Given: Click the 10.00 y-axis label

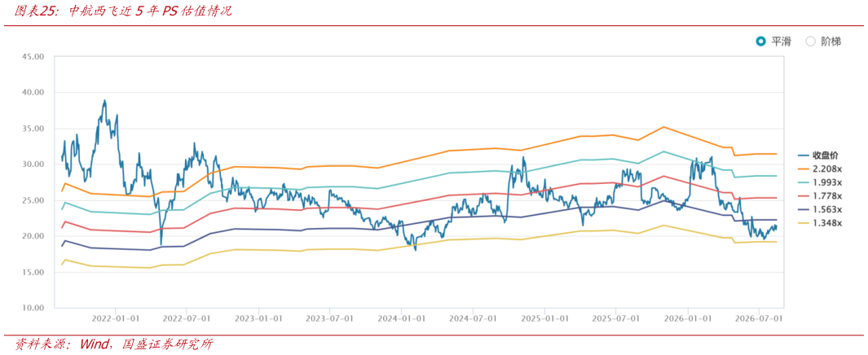Looking at the screenshot, I should pos(33,308).
